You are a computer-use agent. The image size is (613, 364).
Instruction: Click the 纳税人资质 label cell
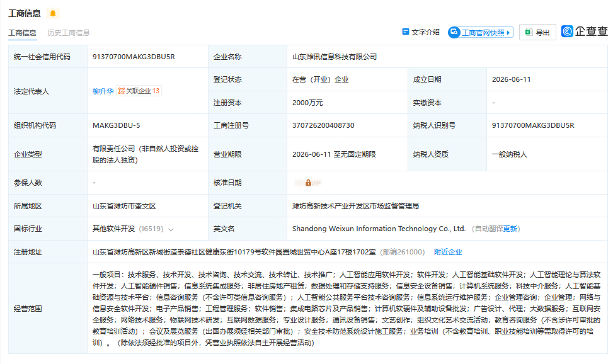(447, 154)
